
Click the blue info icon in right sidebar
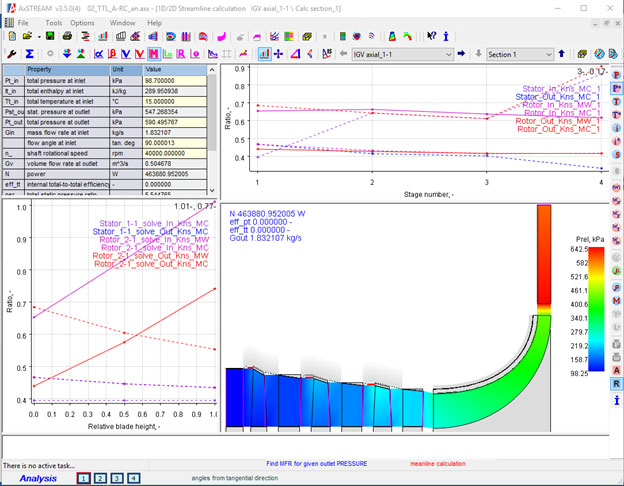pos(616,400)
